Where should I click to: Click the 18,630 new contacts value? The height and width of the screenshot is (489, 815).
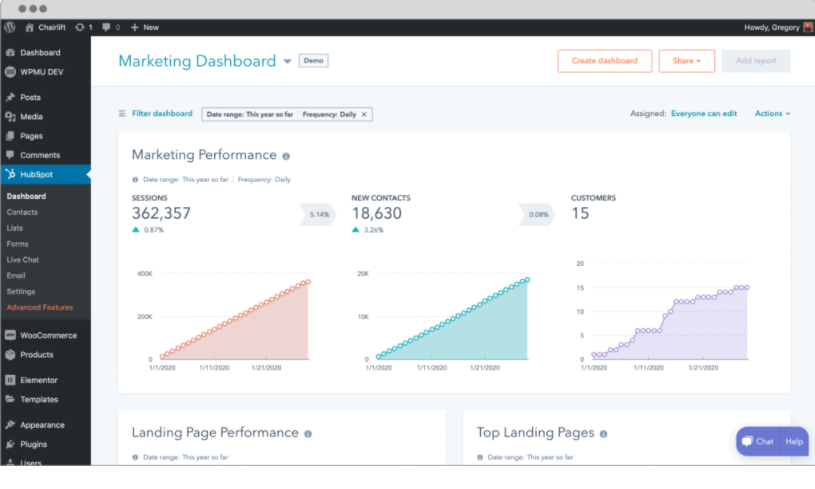377,213
